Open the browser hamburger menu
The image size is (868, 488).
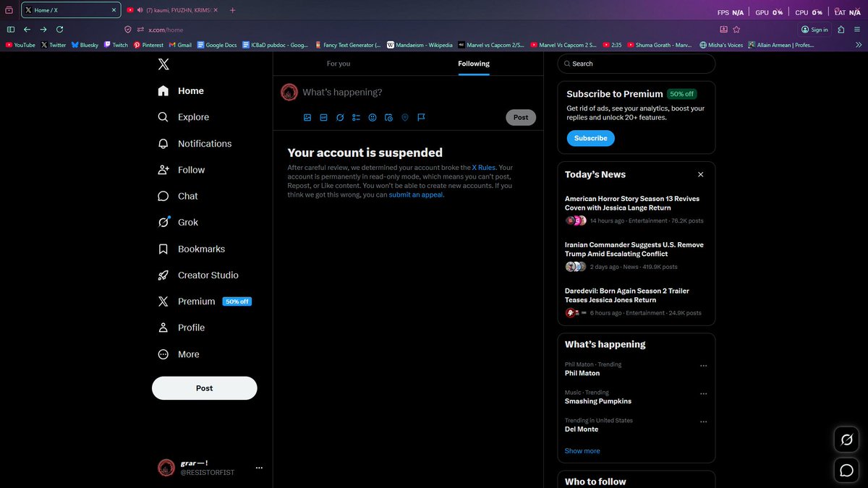(x=857, y=30)
